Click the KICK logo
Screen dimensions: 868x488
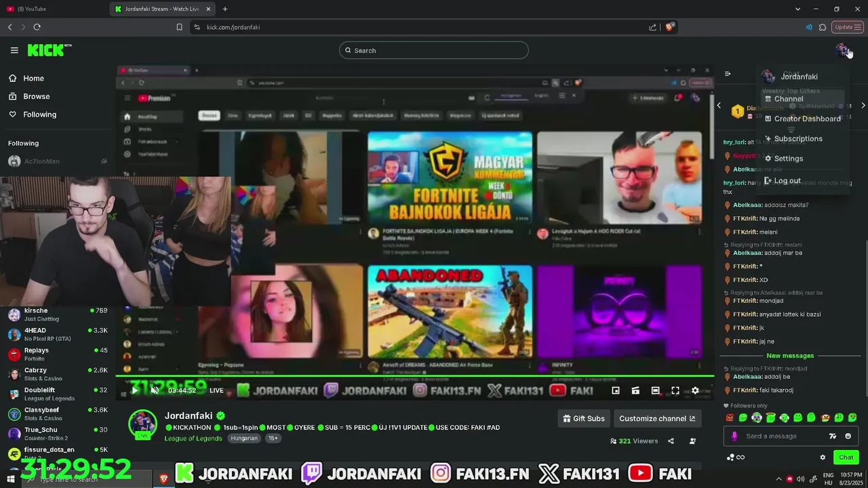pos(49,50)
